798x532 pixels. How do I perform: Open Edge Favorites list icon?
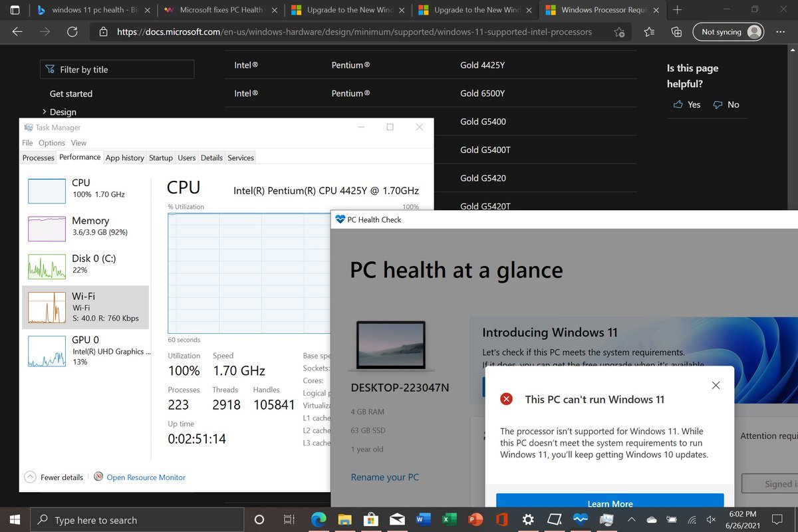(650, 32)
